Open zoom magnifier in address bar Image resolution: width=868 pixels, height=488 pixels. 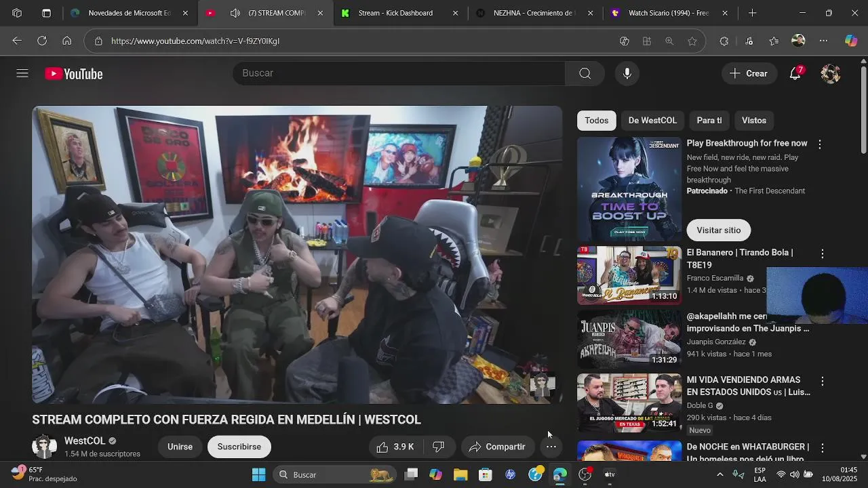pyautogui.click(x=669, y=41)
